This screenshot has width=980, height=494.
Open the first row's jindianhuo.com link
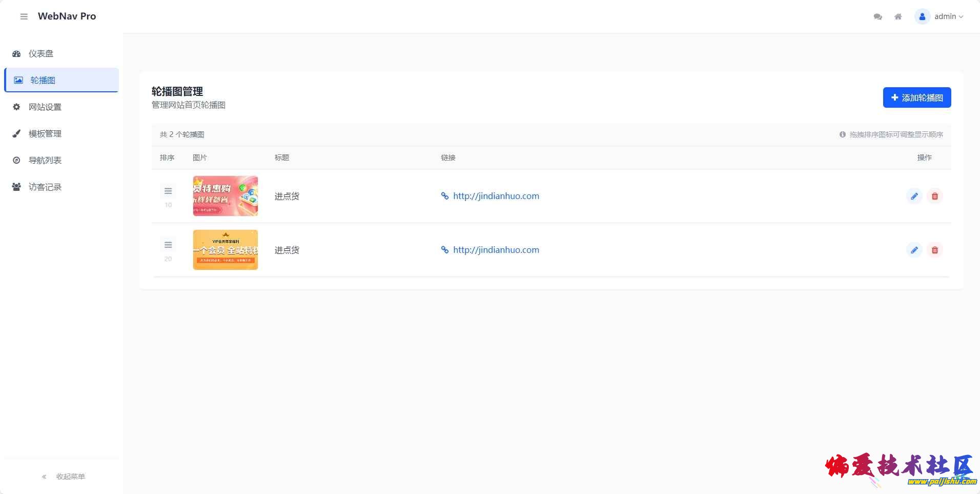496,196
